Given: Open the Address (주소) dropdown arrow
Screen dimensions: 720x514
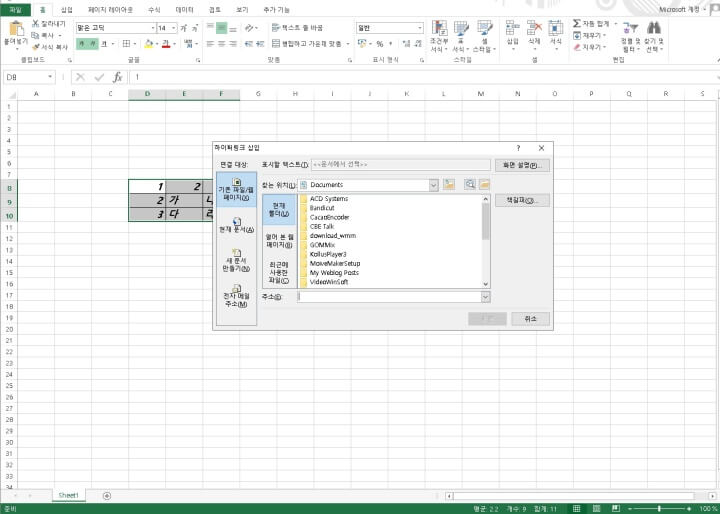Looking at the screenshot, I should [485, 297].
